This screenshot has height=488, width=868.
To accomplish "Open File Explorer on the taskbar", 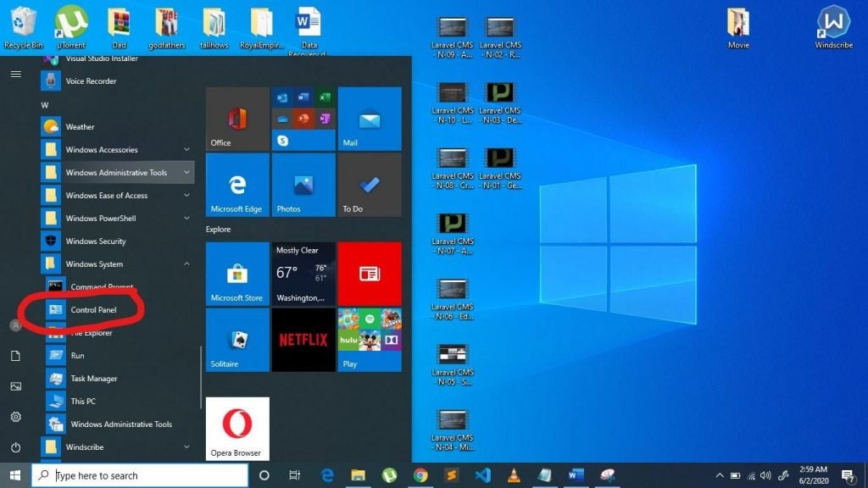I will coord(359,475).
